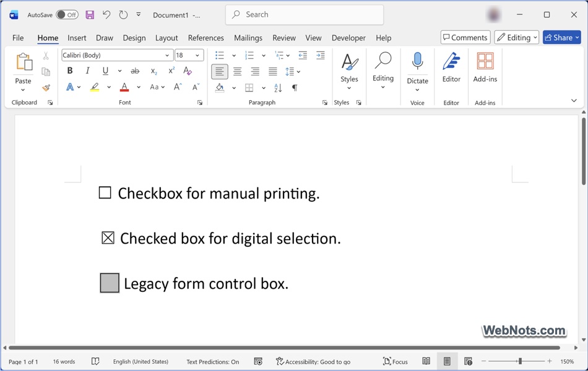
Task: Click the zoom slider handle
Action: [520, 361]
